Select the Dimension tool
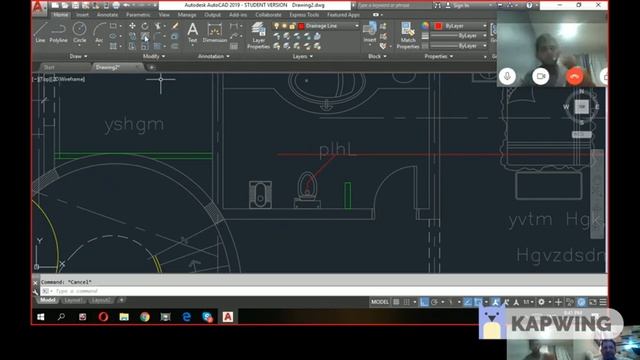Viewport: 640px width, 360px height. pyautogui.click(x=215, y=33)
